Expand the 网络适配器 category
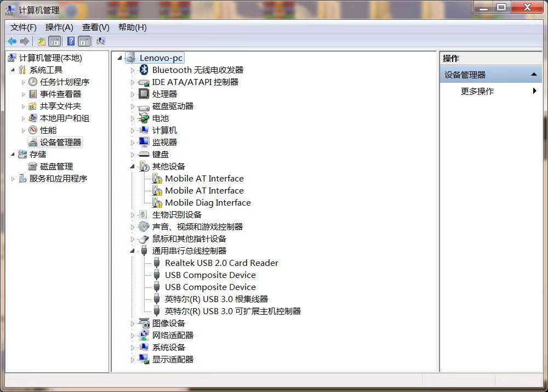Image resolution: width=548 pixels, height=392 pixels. 133,335
